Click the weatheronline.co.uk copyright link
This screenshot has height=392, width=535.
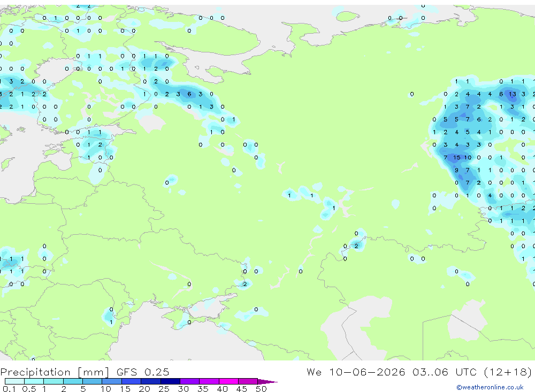pos(490,387)
